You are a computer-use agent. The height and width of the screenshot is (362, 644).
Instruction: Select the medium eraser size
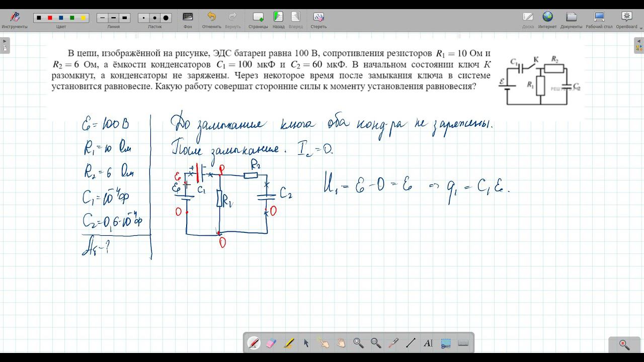(x=155, y=18)
